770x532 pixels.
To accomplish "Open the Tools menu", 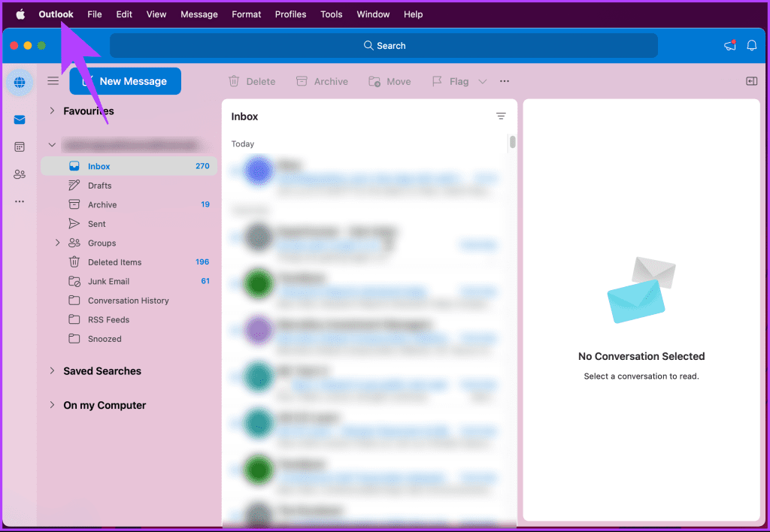I will 331,14.
